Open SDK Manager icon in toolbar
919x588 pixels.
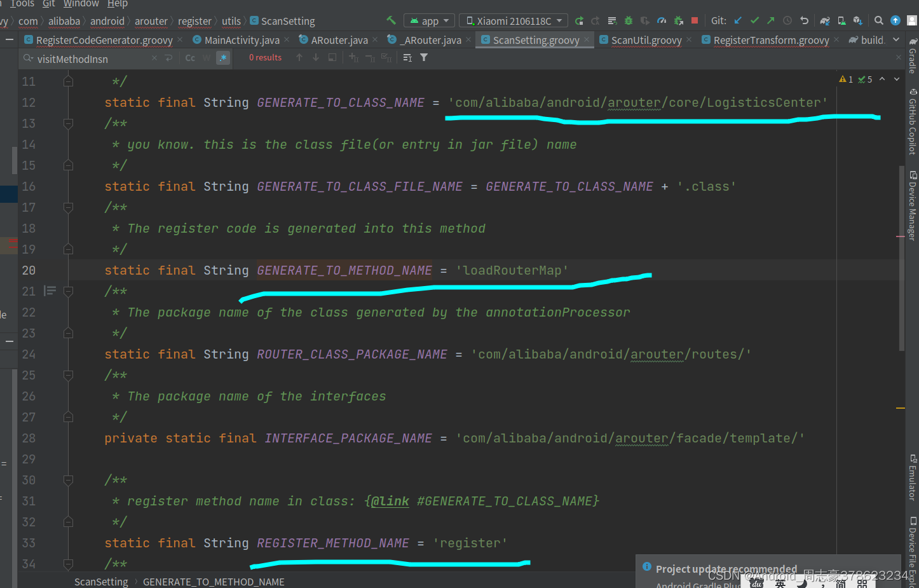coord(857,21)
